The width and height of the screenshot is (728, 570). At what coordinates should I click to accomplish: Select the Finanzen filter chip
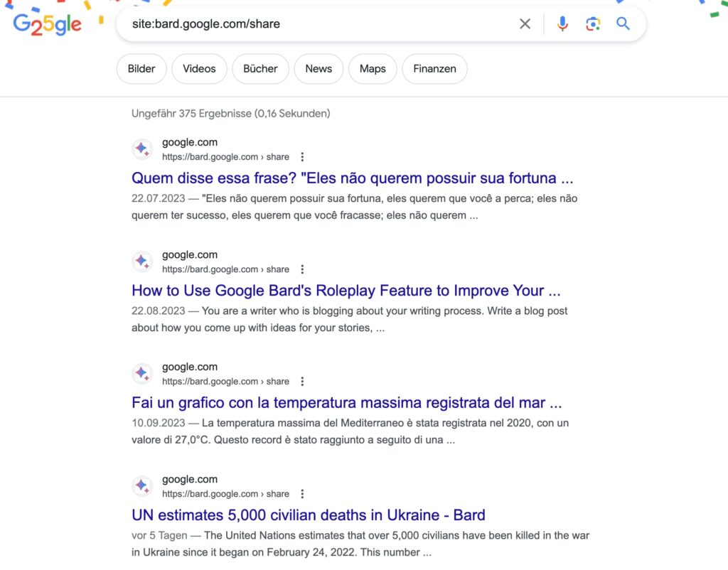[x=434, y=69]
